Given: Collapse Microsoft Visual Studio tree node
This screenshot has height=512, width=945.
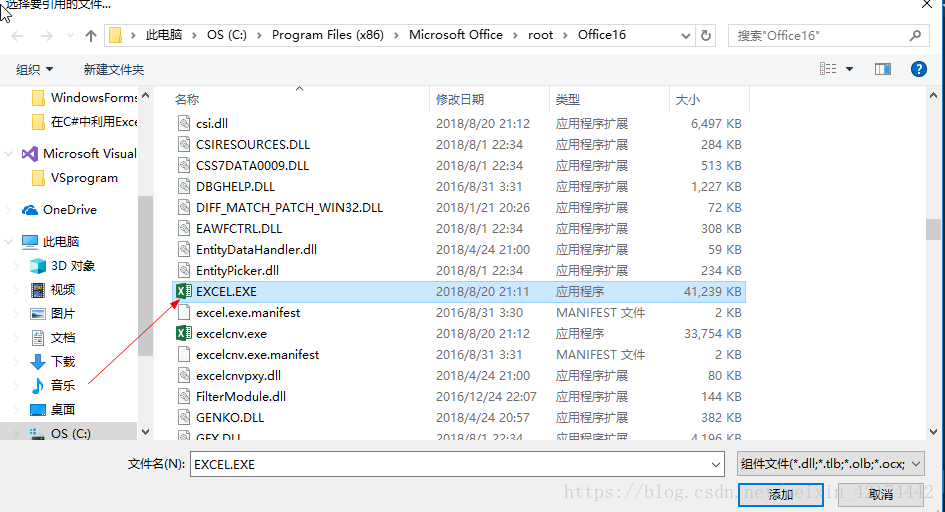Looking at the screenshot, I should coord(8,154).
